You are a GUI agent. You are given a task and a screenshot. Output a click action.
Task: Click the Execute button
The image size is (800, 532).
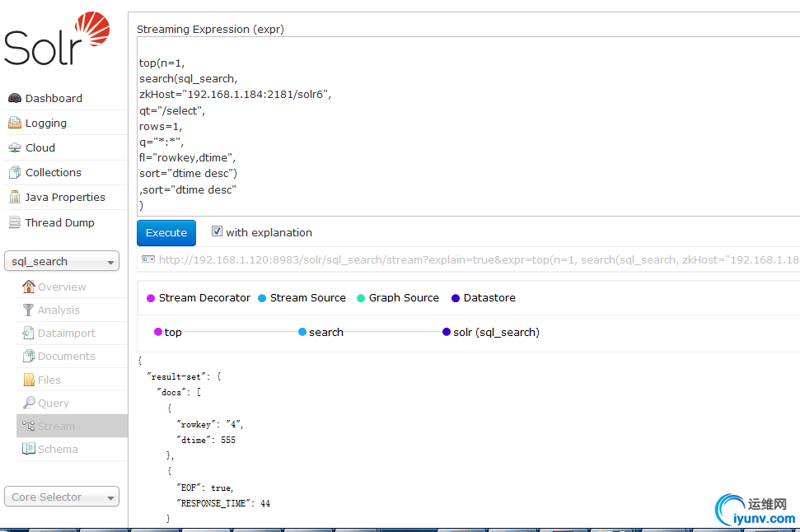tap(166, 232)
